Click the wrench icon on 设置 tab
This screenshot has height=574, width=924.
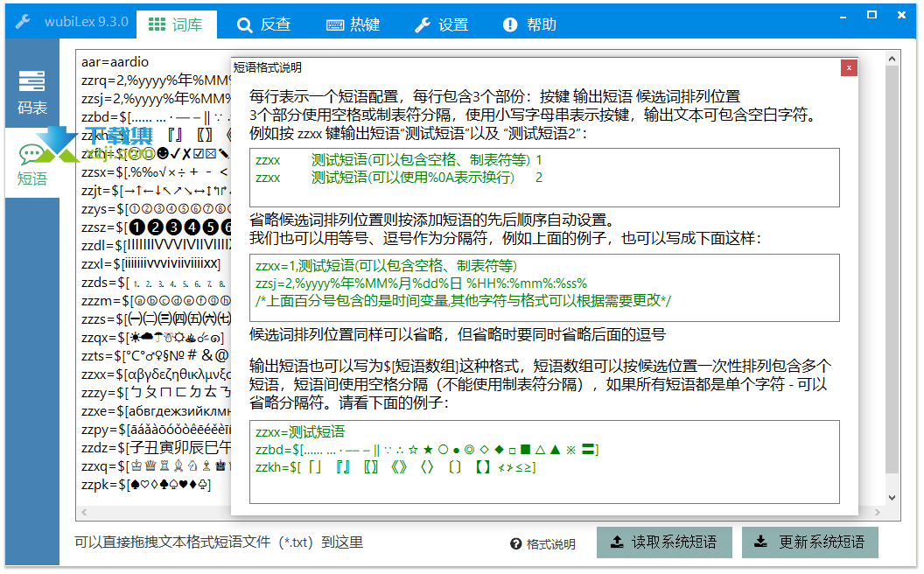(423, 24)
